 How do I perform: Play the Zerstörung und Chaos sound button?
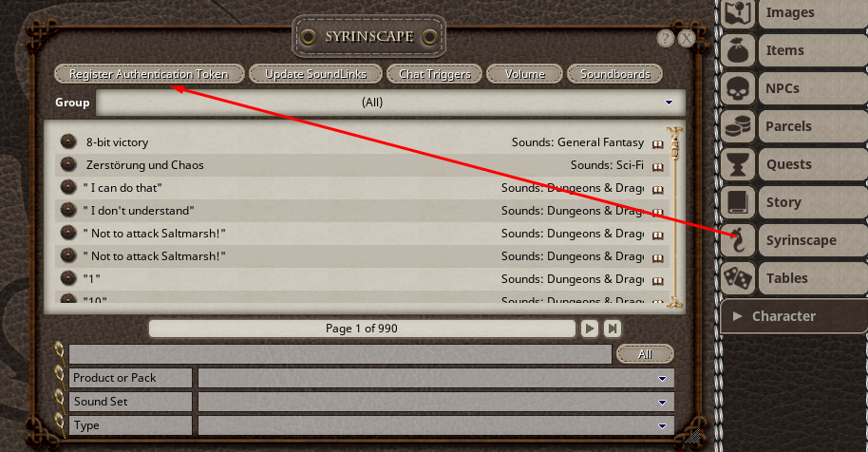(x=68, y=164)
